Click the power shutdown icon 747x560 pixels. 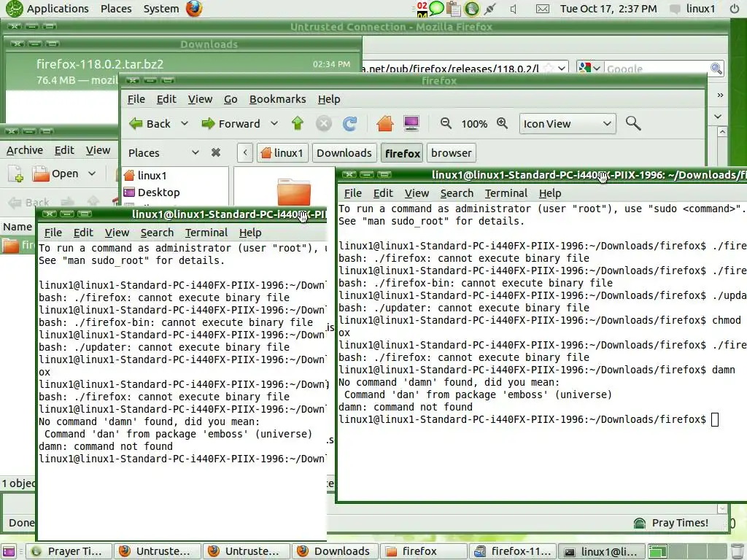[735, 9]
